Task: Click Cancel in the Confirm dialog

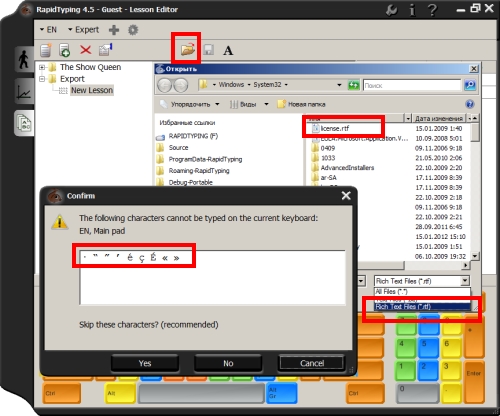Action: pos(312,363)
